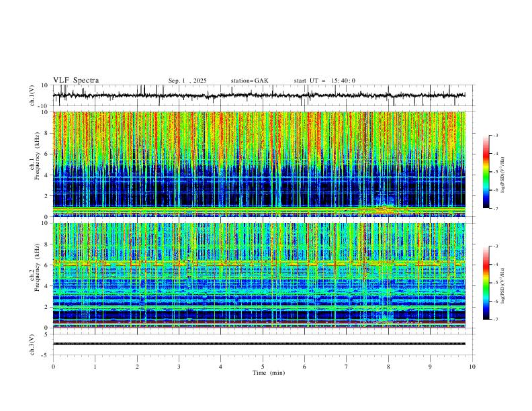This screenshot has height=411, width=532.
Task: Click the time axis tick label '0'
Action: 53,367
